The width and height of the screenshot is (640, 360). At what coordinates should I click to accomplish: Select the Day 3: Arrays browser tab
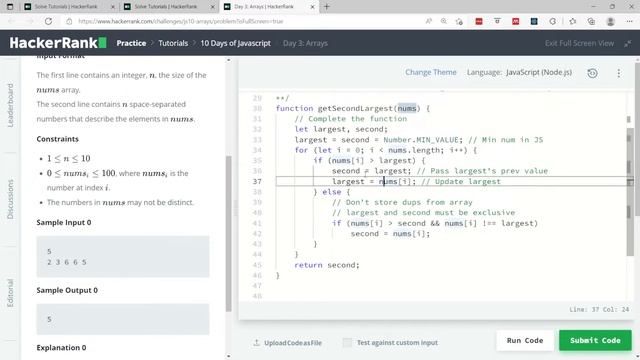(x=269, y=7)
